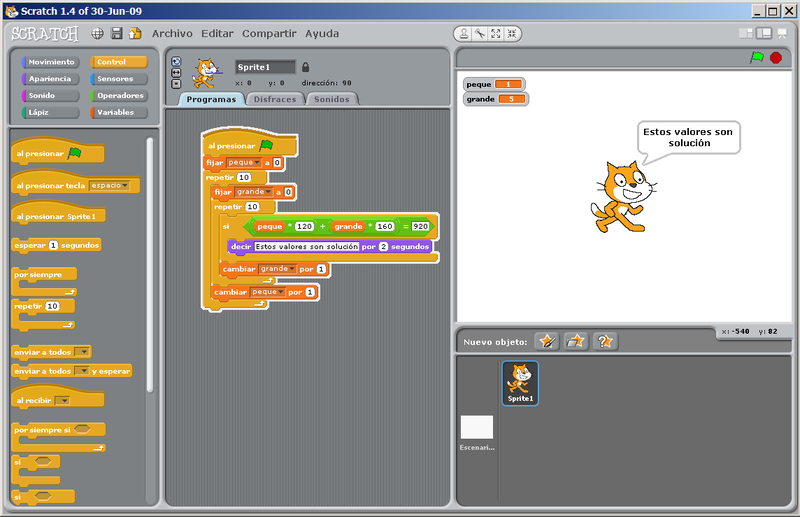Open the 'espacio' key dropdown in palette
Image resolution: width=800 pixels, height=517 pixels.
tap(108, 185)
